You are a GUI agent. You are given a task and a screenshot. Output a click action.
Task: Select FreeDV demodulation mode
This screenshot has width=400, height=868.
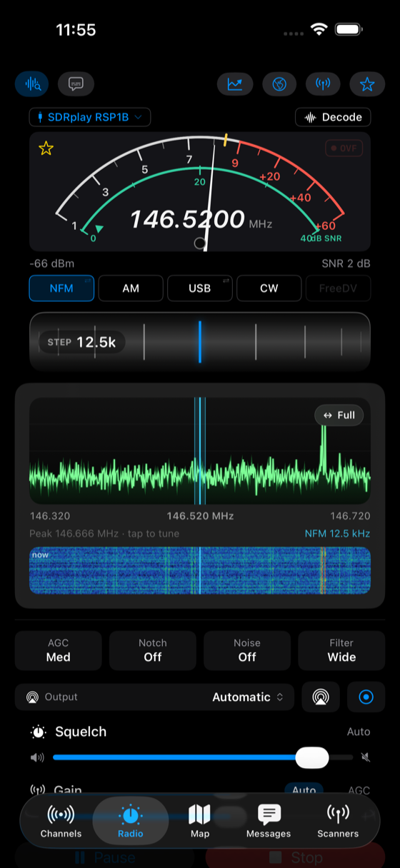pos(339,288)
